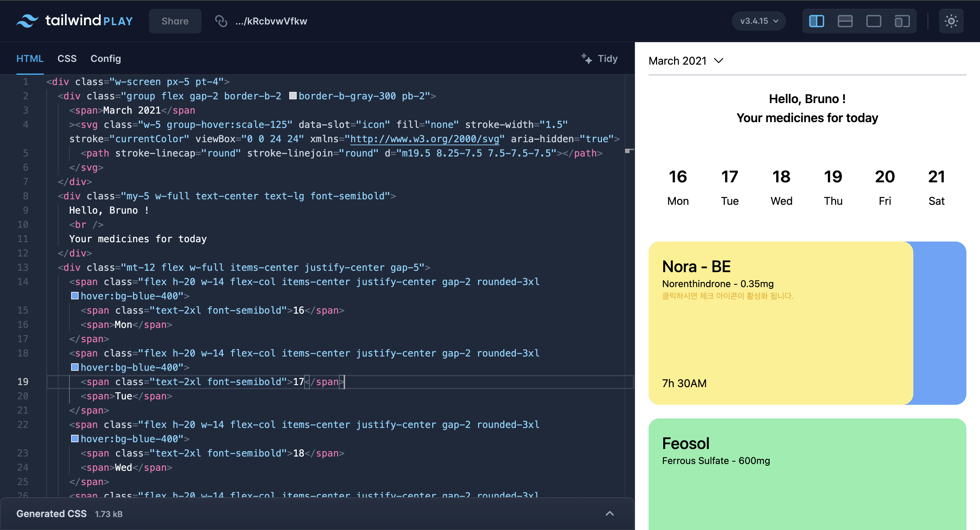Click the green Feosol card

(807, 475)
